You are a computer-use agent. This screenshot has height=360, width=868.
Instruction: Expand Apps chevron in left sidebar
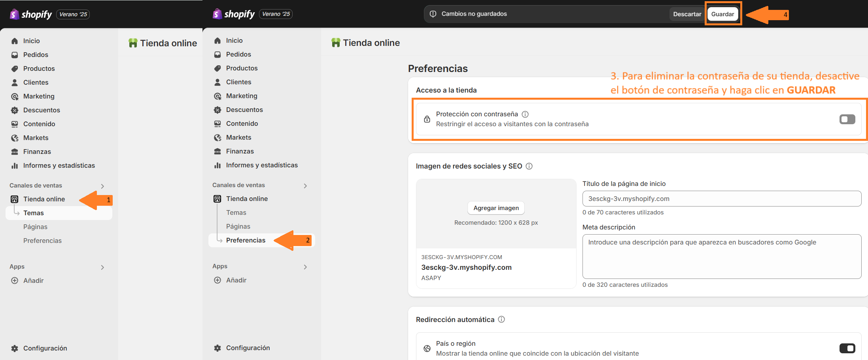102,267
